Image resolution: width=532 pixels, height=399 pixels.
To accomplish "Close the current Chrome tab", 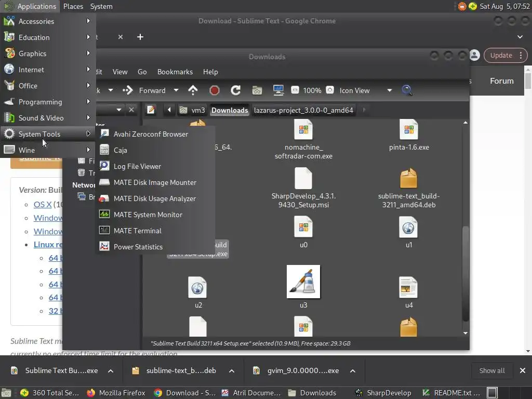I will point(121,37).
